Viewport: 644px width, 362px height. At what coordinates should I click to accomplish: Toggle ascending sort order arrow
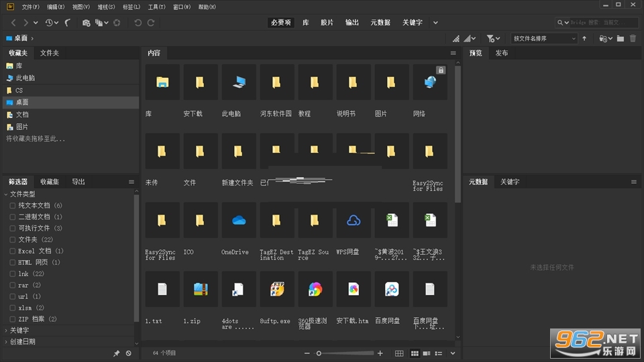[x=584, y=39]
